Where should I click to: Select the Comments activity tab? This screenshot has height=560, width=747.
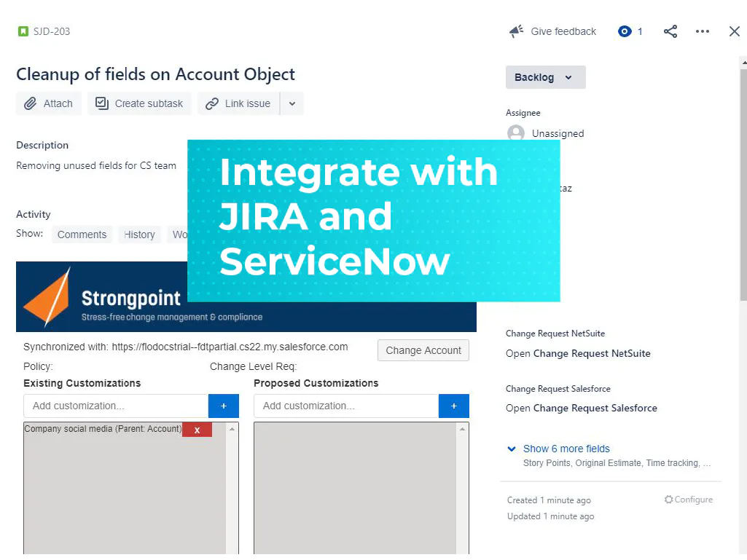82,234
